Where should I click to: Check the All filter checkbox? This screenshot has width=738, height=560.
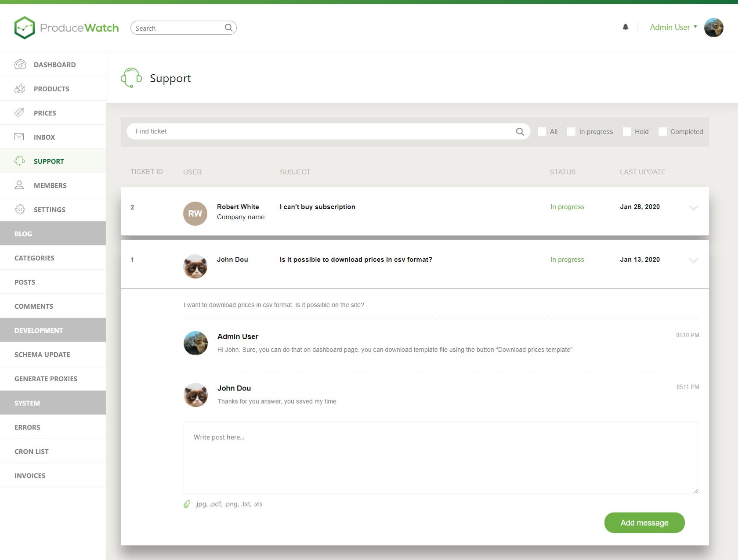pos(542,132)
